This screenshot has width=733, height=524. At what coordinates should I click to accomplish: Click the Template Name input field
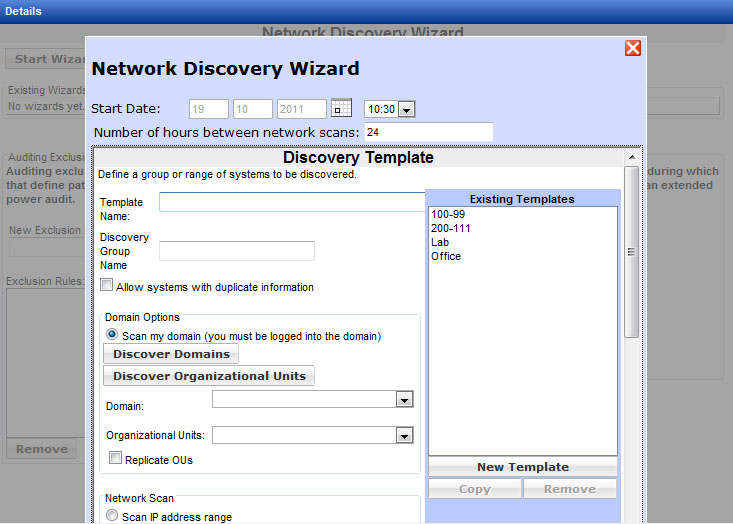pyautogui.click(x=292, y=203)
